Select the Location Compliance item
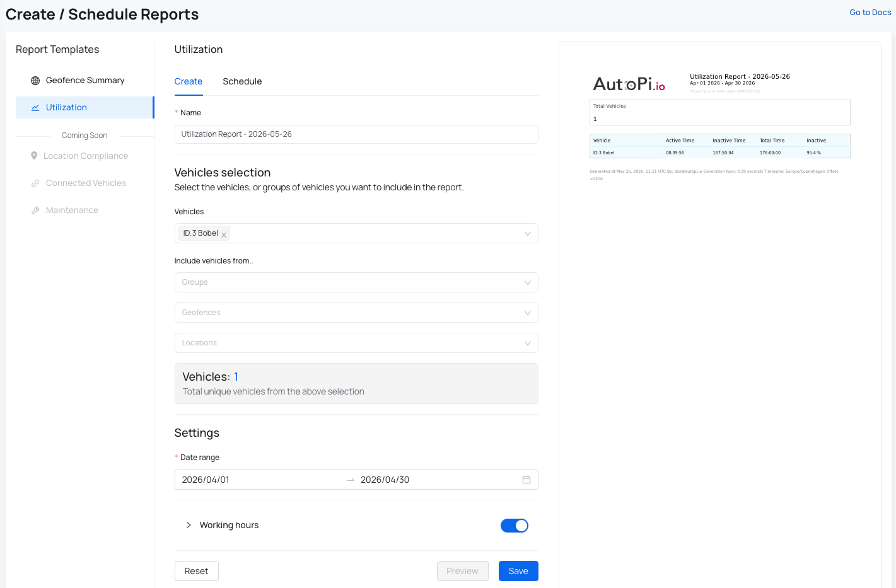896x588 pixels. pos(84,156)
